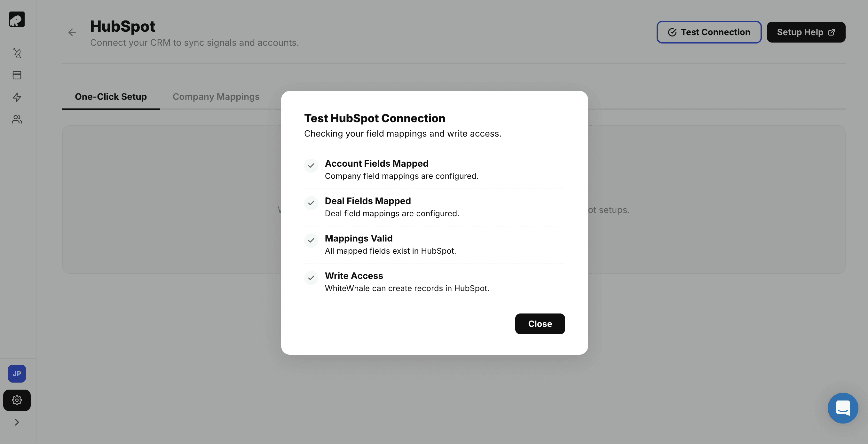Click the Test HubSpot Connection heading

[x=375, y=118]
